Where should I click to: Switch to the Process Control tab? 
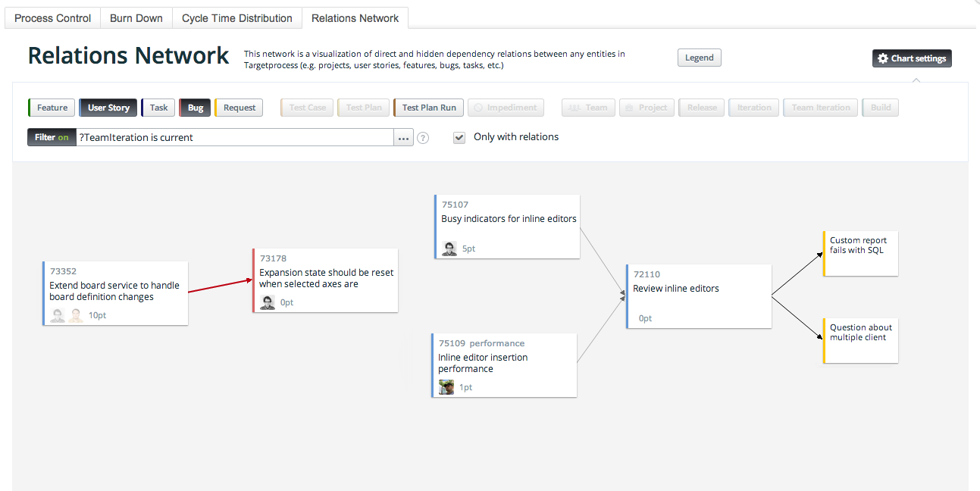point(52,17)
